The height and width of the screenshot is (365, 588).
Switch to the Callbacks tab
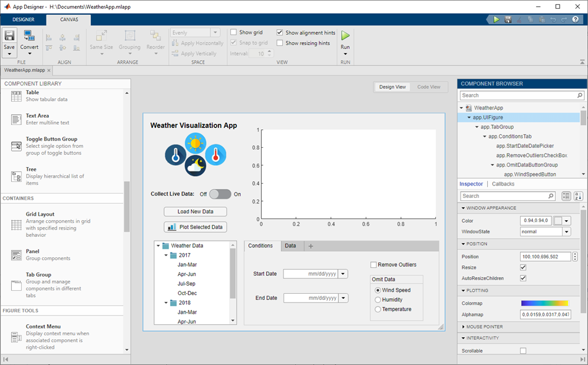(503, 184)
